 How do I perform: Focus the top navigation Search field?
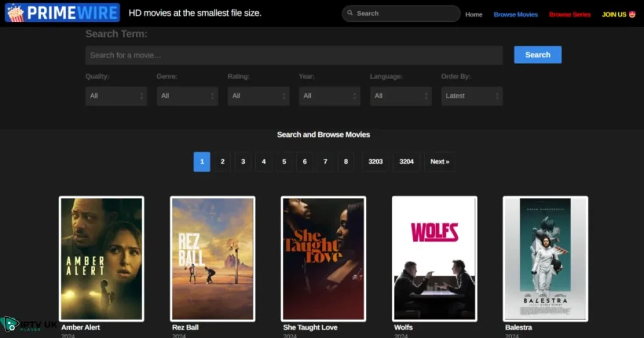click(x=401, y=14)
